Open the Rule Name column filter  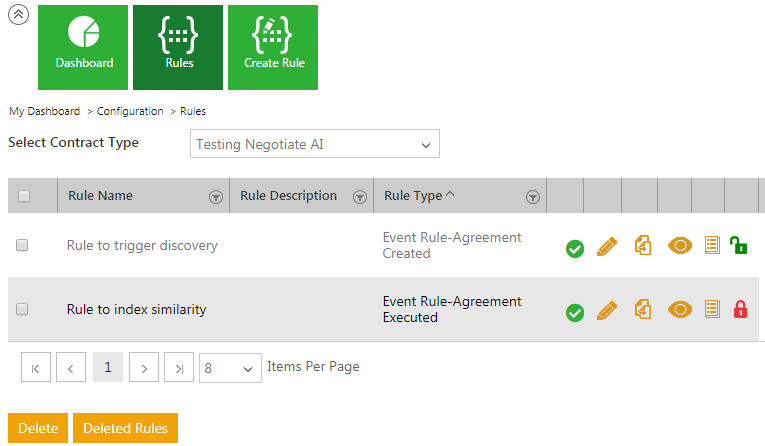pos(215,197)
